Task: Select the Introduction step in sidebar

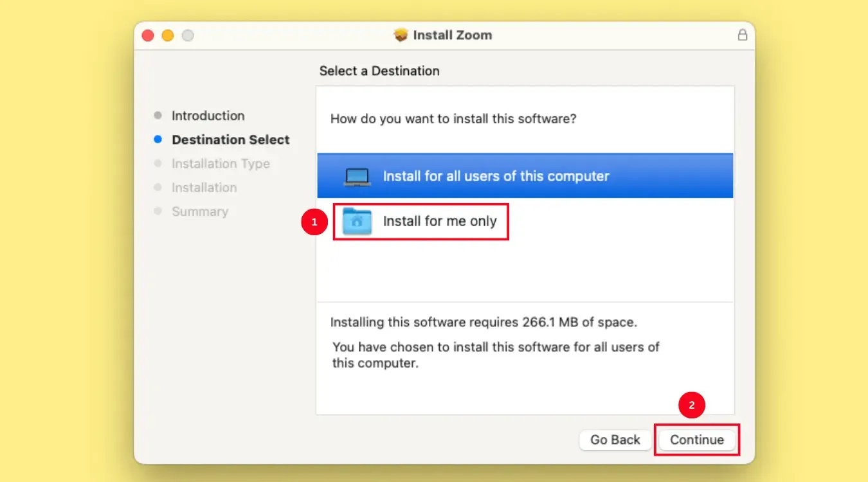Action: (208, 116)
